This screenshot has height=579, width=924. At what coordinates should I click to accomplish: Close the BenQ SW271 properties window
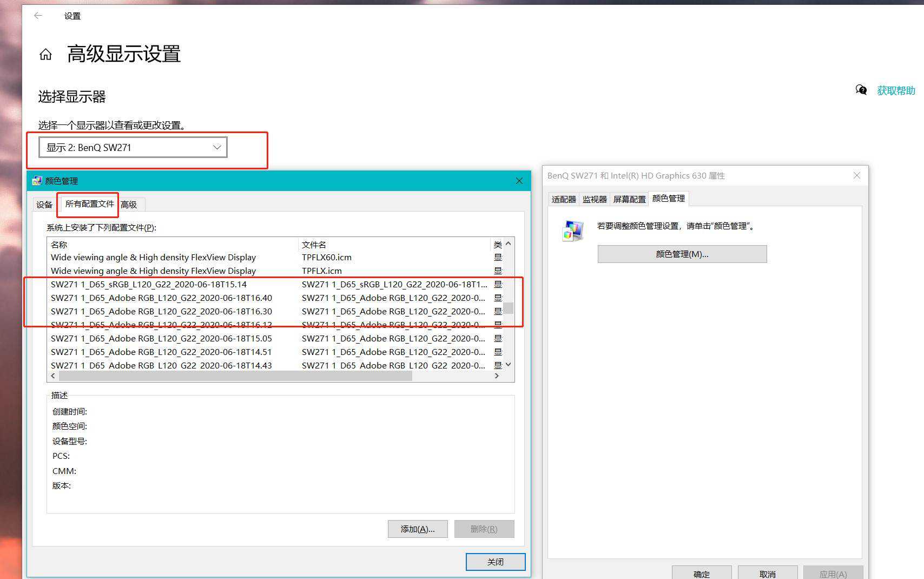click(856, 175)
